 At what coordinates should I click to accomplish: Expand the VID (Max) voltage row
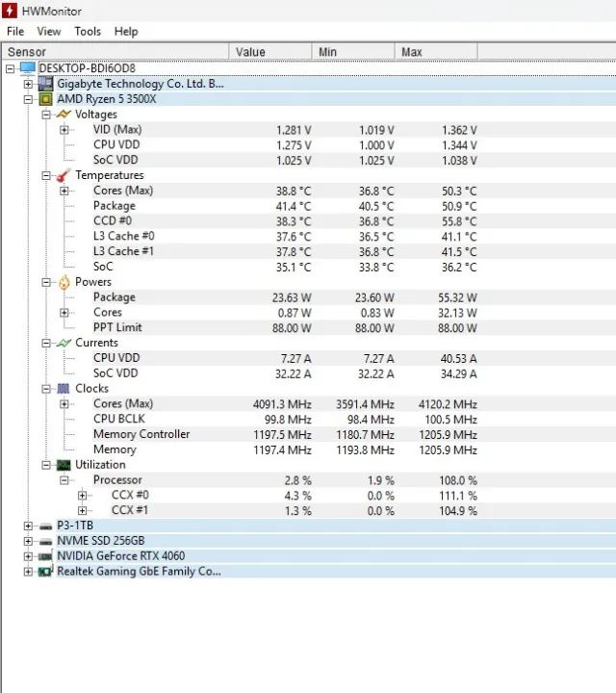pyautogui.click(x=64, y=130)
